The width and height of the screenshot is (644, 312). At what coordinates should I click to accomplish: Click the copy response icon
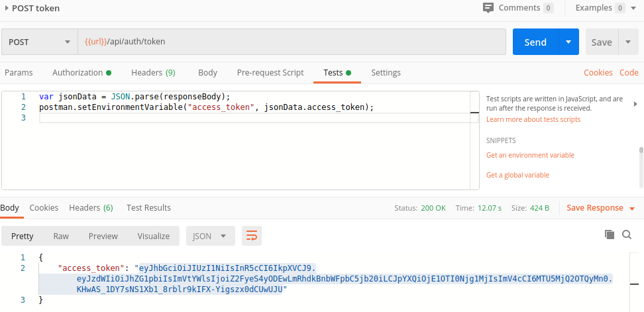pyautogui.click(x=610, y=234)
